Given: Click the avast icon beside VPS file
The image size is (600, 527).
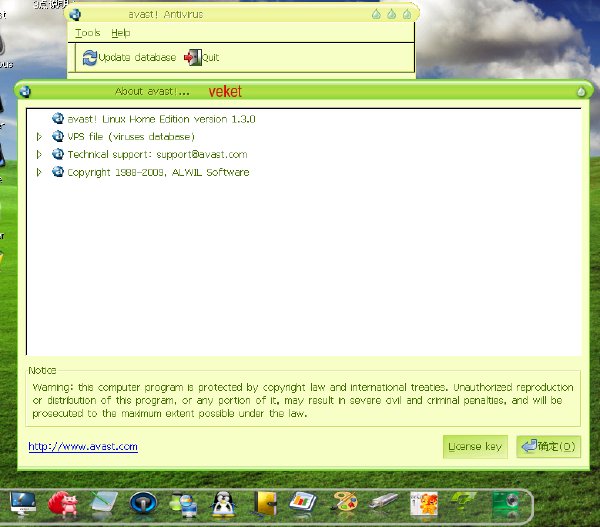Looking at the screenshot, I should point(58,136).
